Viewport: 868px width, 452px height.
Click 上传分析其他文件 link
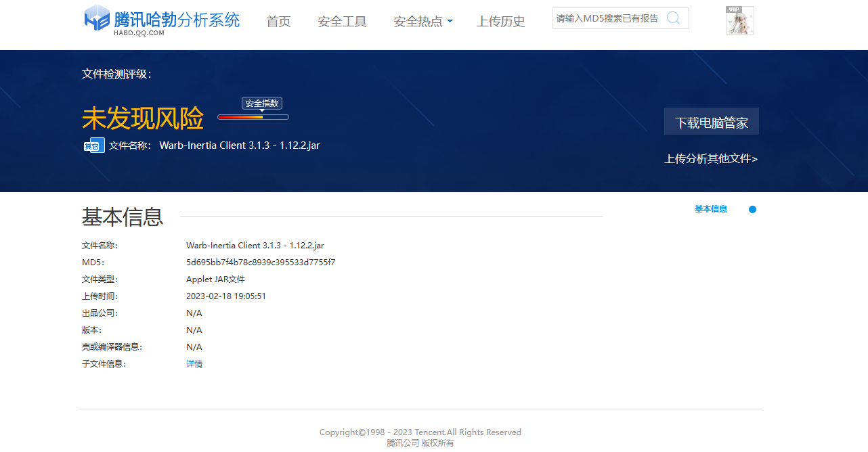[711, 158]
